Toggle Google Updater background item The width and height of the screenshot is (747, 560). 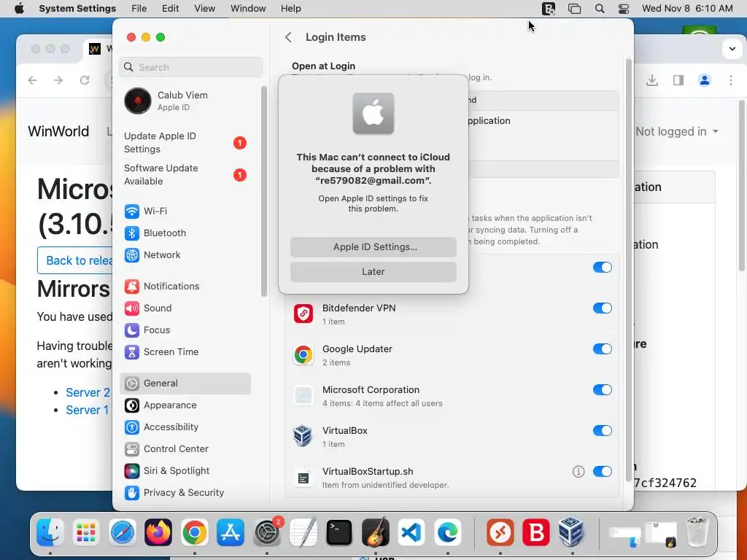[x=602, y=349]
